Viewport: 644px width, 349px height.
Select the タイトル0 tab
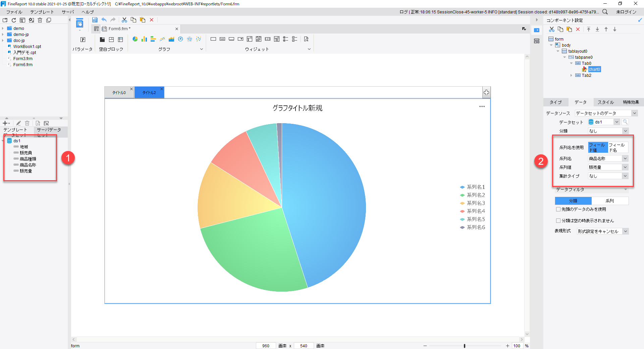point(119,93)
